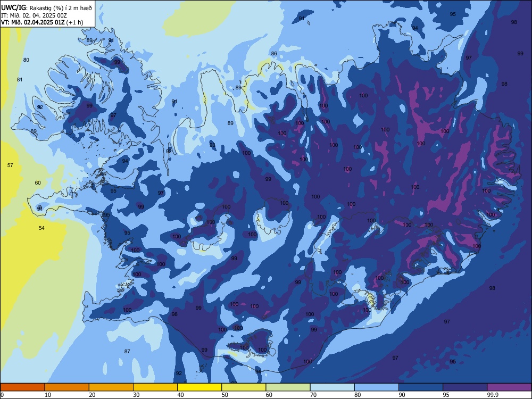Select the bright yellow 40–50 legend swatch

pyautogui.click(x=199, y=387)
